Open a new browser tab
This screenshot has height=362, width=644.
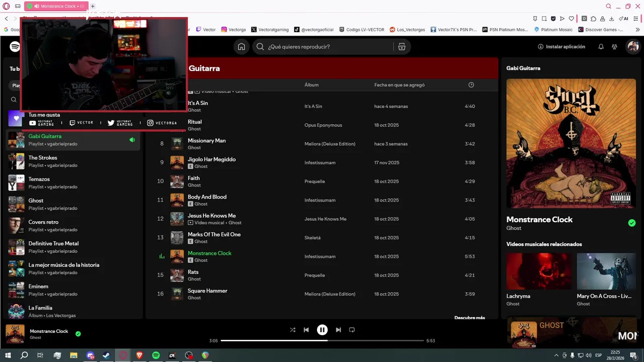click(93, 7)
